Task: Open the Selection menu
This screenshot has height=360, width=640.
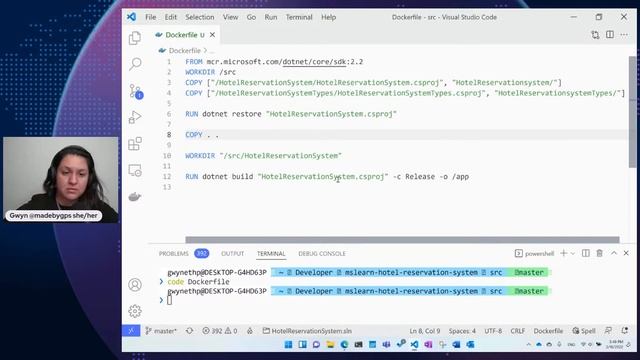Action: [200, 17]
